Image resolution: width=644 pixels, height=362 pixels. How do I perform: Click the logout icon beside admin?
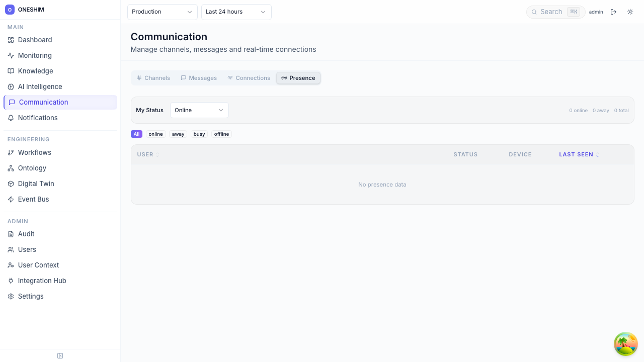613,12
